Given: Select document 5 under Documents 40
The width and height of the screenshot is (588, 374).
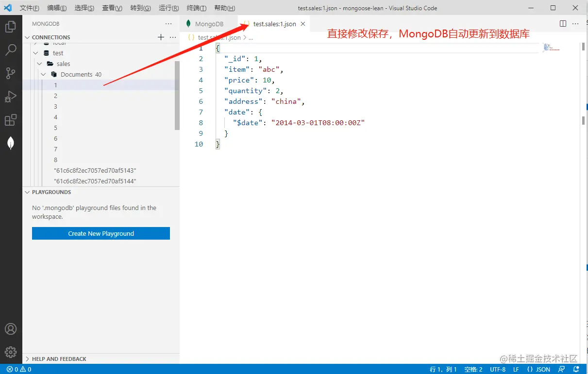Looking at the screenshot, I should 55,128.
